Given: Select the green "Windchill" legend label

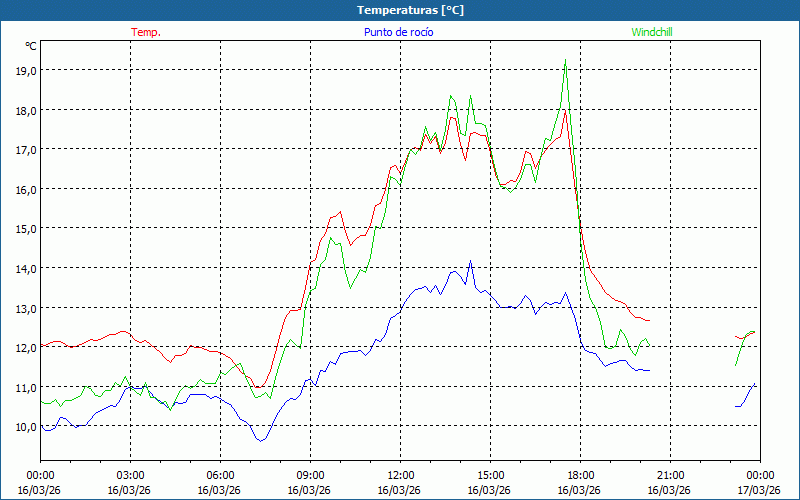Looking at the screenshot, I should click(652, 32).
